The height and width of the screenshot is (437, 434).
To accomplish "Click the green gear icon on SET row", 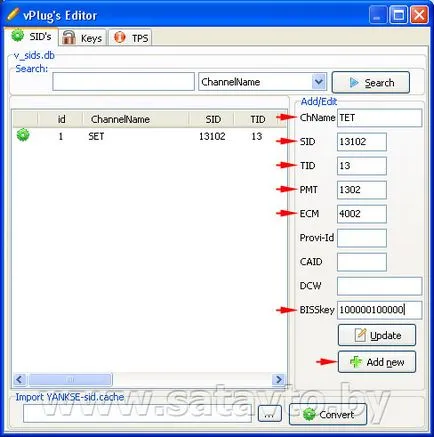I will point(23,135).
